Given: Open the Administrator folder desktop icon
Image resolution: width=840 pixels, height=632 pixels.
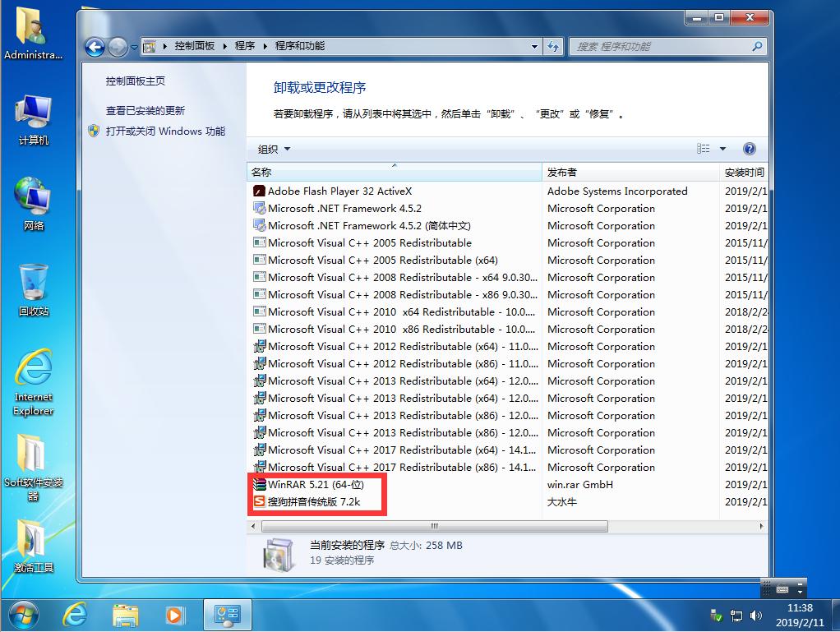Looking at the screenshot, I should (x=33, y=33).
